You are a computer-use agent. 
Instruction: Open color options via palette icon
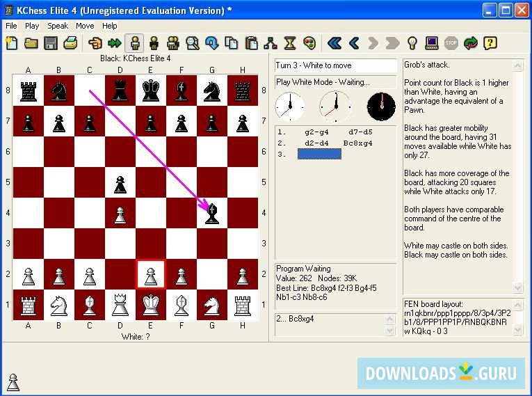tap(309, 43)
